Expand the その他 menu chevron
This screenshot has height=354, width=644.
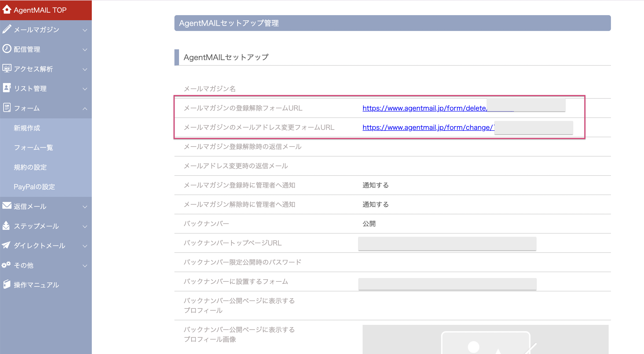pos(85,266)
